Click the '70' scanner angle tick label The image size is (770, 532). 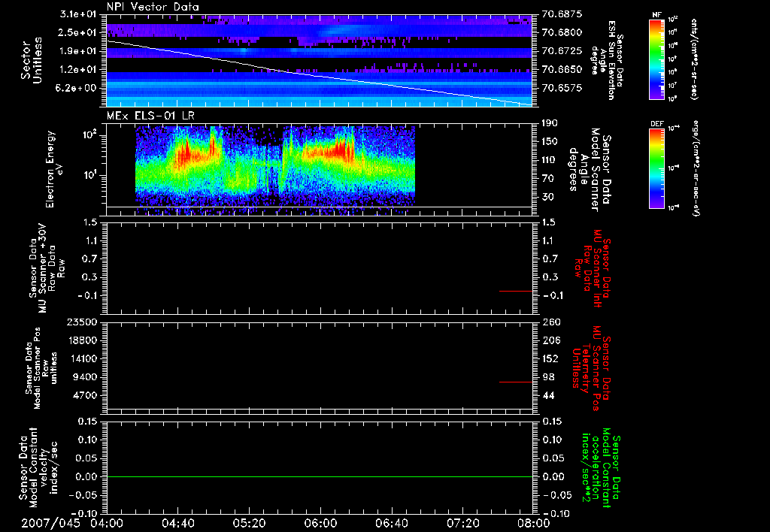click(547, 179)
